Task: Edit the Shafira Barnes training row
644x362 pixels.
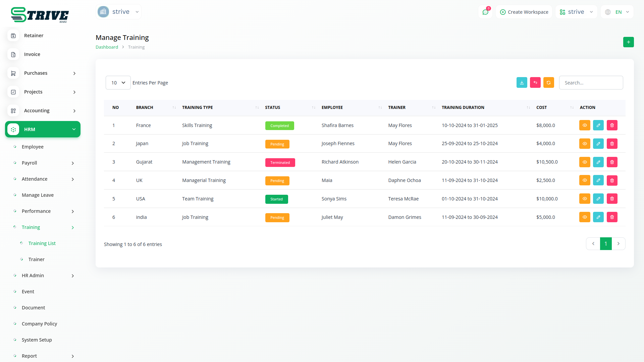Action: point(598,125)
